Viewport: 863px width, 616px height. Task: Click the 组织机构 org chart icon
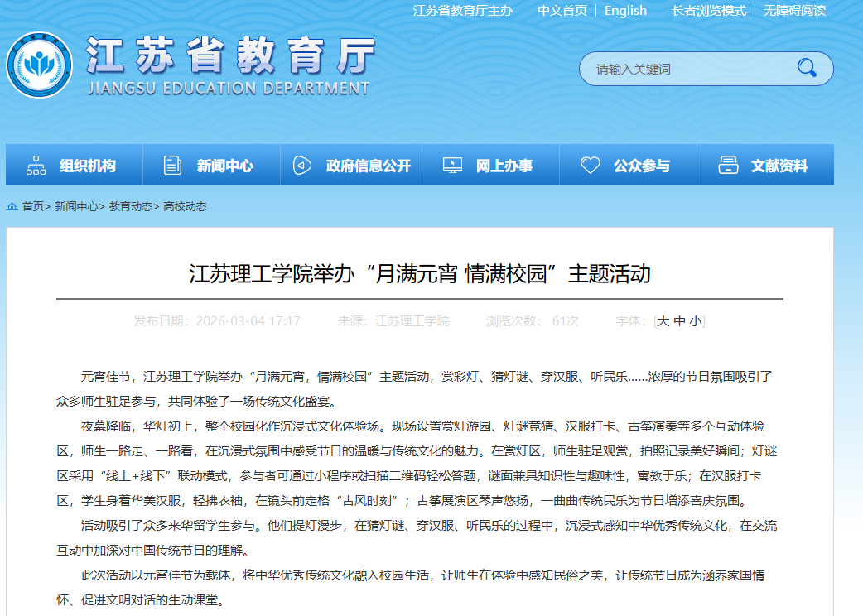(36, 166)
